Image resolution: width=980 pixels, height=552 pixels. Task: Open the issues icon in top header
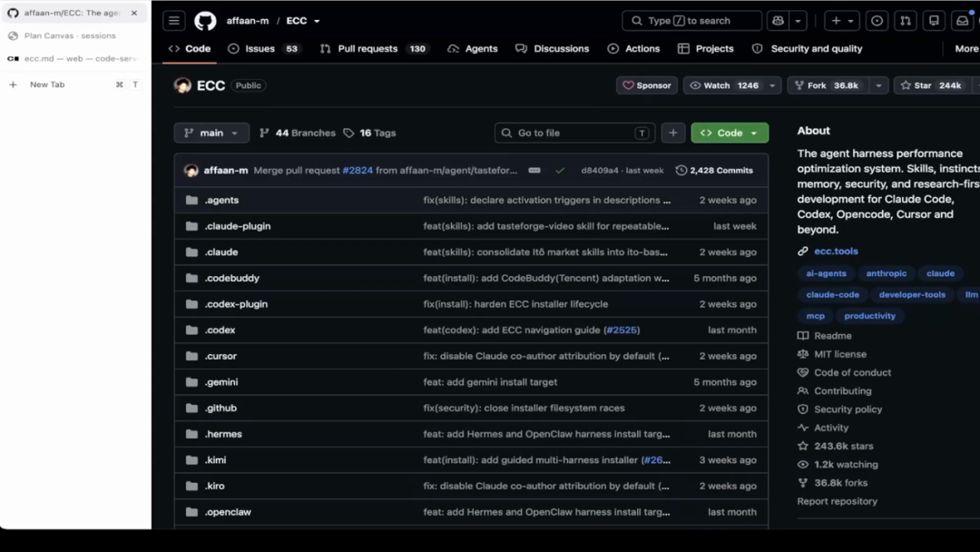(877, 21)
